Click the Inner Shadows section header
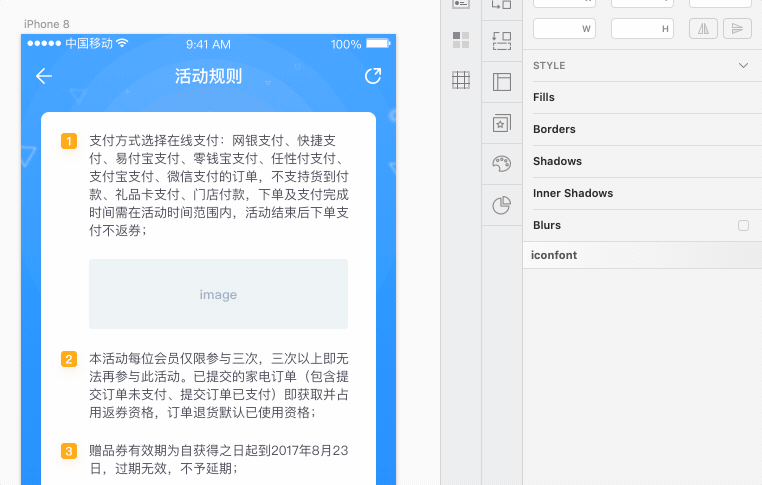The width and height of the screenshot is (762, 485). pyautogui.click(x=573, y=193)
